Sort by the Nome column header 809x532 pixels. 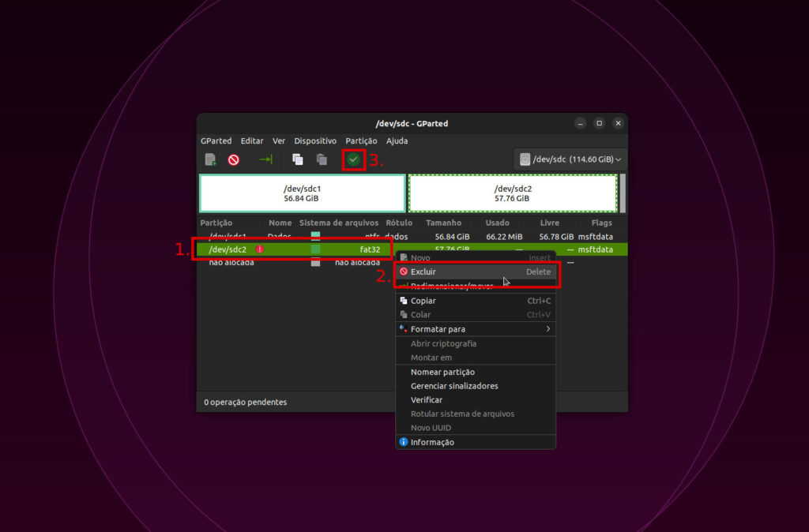(280, 223)
